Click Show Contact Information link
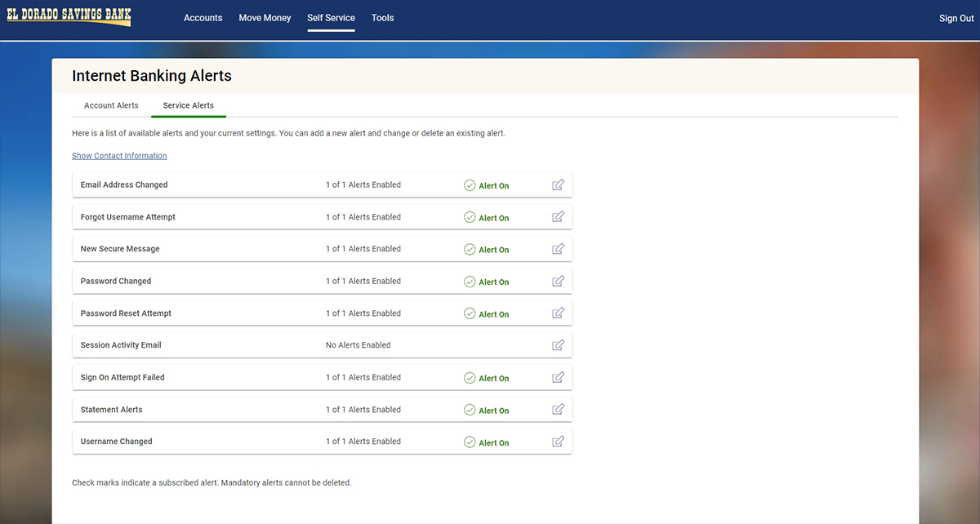The width and height of the screenshot is (980, 524). [119, 155]
